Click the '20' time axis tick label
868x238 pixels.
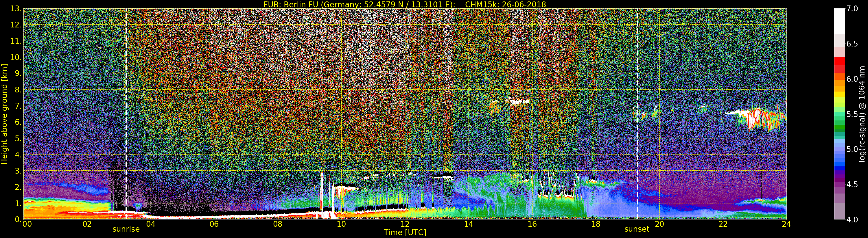tap(659, 224)
